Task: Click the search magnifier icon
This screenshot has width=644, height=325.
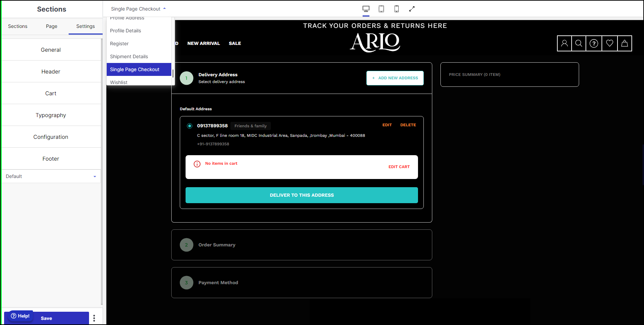Action: click(x=579, y=43)
